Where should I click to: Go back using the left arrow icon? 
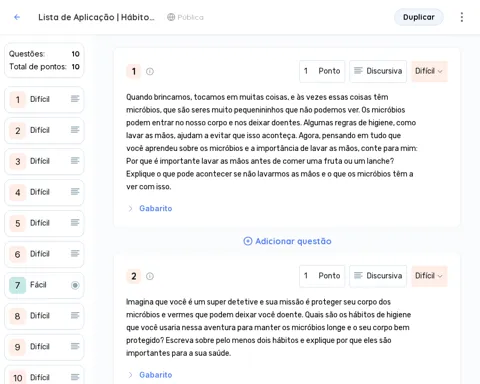click(x=17, y=17)
